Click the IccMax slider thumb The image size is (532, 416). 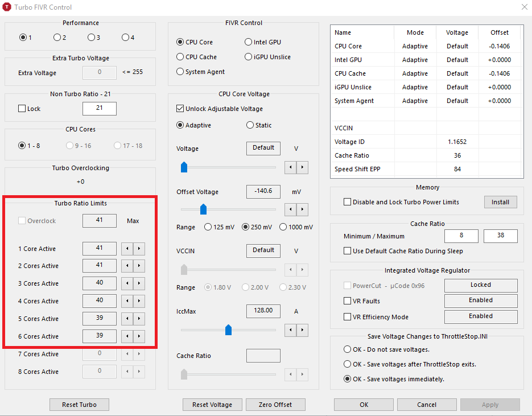(x=228, y=330)
